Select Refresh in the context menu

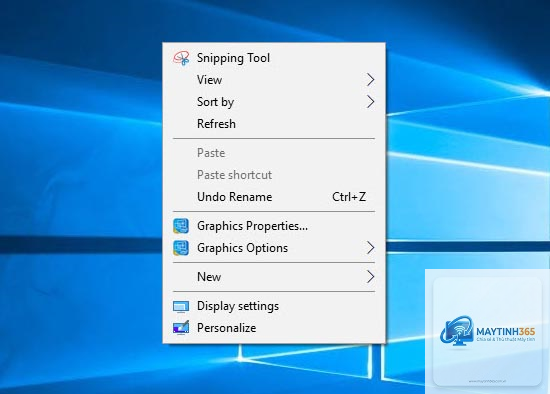click(274, 123)
